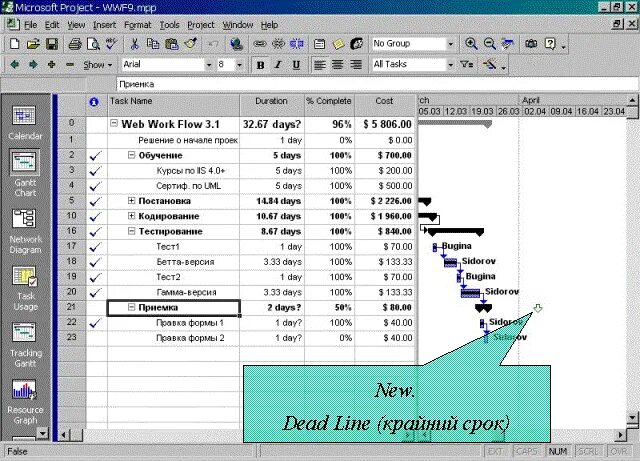Open the File menu

pos(31,25)
